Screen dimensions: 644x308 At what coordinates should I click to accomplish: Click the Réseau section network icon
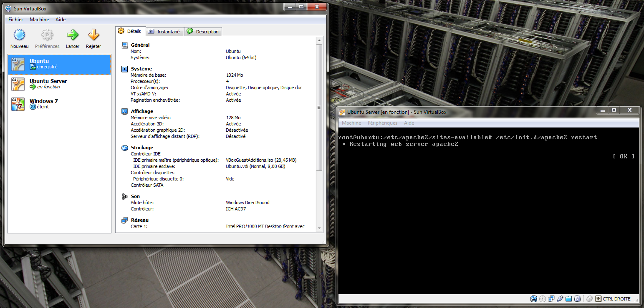pyautogui.click(x=124, y=220)
